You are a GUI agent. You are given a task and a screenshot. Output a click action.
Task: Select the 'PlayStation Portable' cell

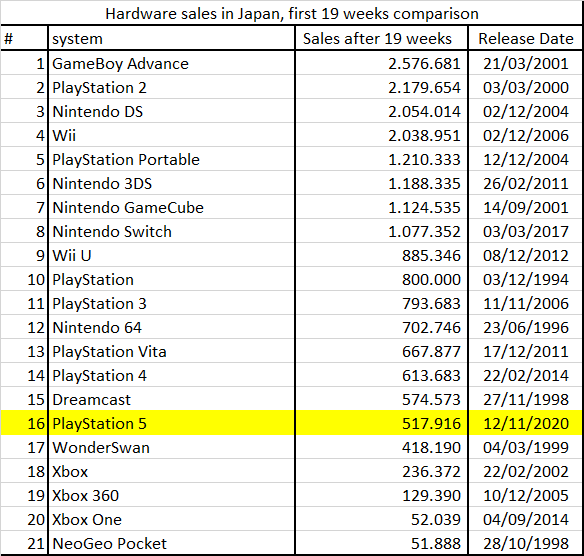(126, 160)
